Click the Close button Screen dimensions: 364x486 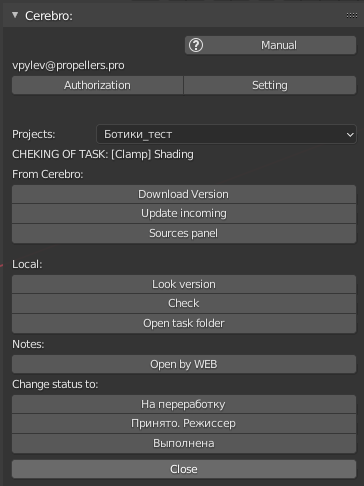(x=184, y=469)
